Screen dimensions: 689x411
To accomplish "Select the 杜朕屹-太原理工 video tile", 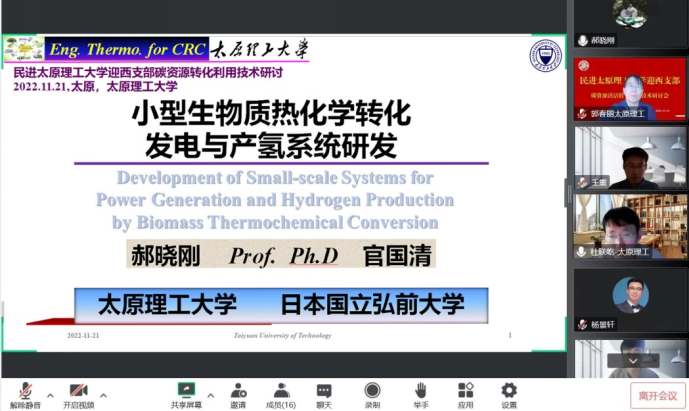I will (x=630, y=226).
